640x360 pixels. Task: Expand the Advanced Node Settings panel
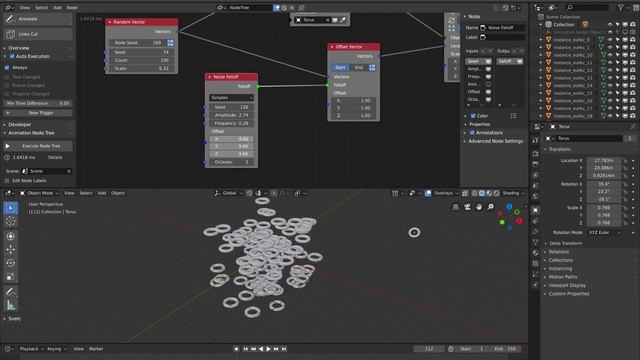(x=495, y=141)
